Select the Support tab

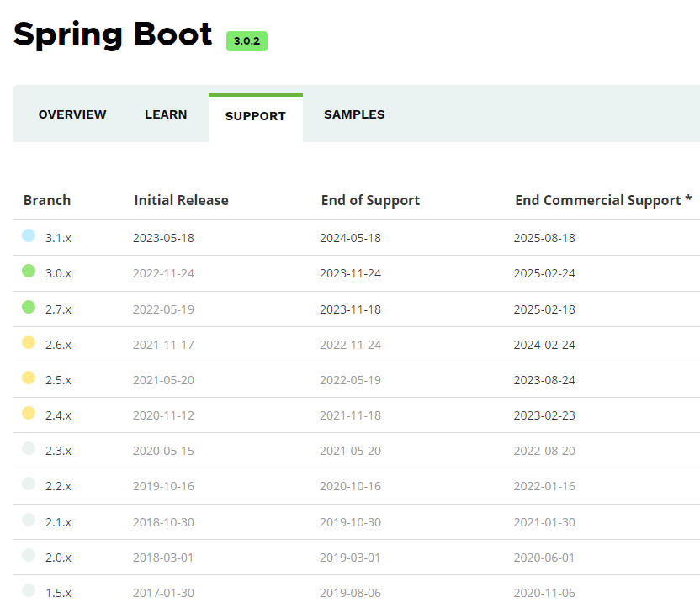256,116
